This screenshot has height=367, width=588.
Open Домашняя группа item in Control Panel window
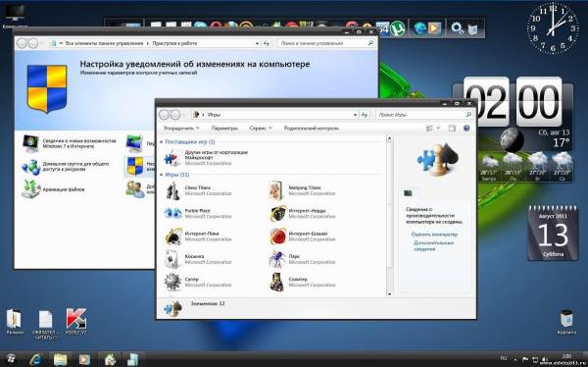pos(66,167)
